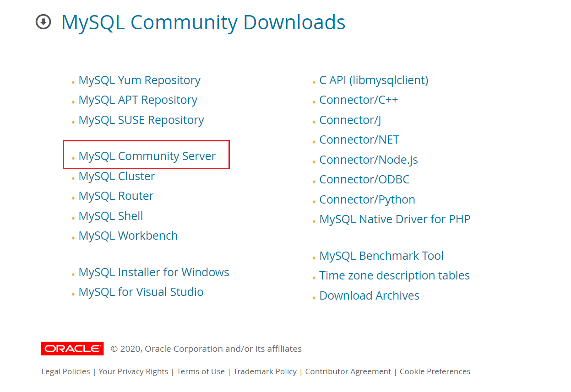The width and height of the screenshot is (571, 392).
Task: Open MySQL Workbench downloads
Action: tap(128, 236)
